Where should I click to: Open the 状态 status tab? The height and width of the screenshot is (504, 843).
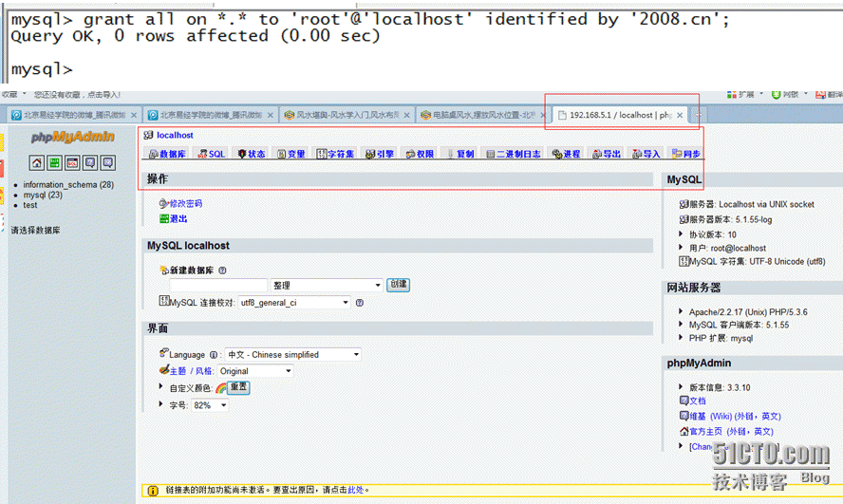(x=251, y=154)
